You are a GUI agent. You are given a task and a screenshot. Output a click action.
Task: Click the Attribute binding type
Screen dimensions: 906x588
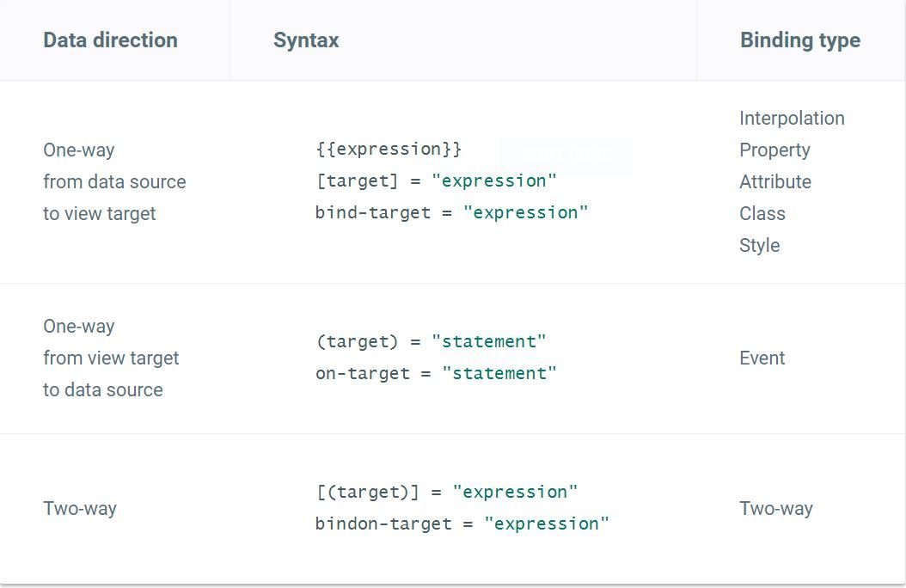(x=774, y=182)
